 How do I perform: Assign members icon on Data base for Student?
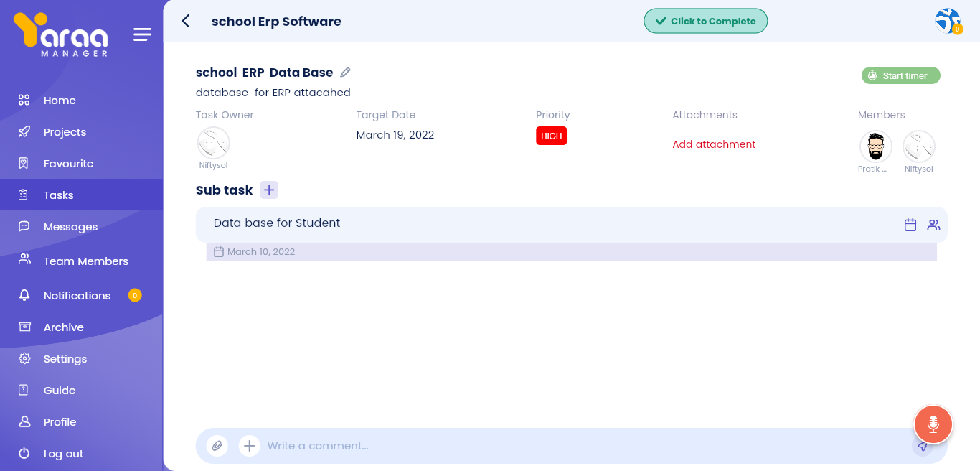(x=933, y=225)
